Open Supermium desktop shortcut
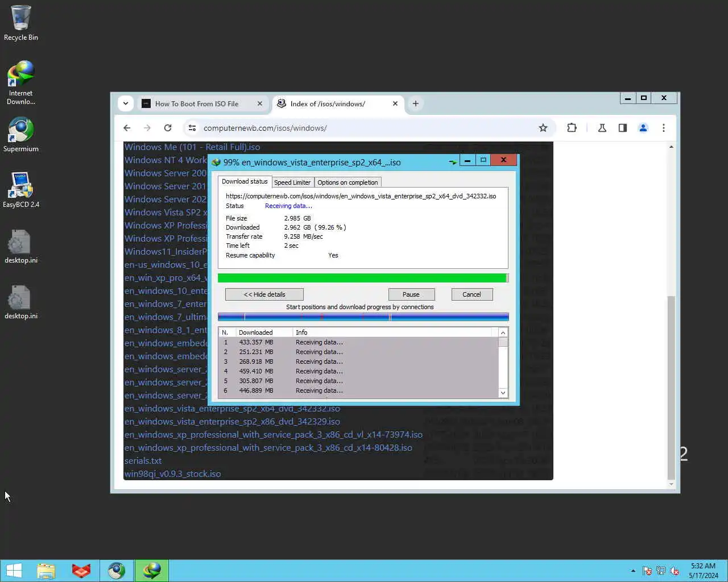Image resolution: width=728 pixels, height=582 pixels. (x=21, y=135)
